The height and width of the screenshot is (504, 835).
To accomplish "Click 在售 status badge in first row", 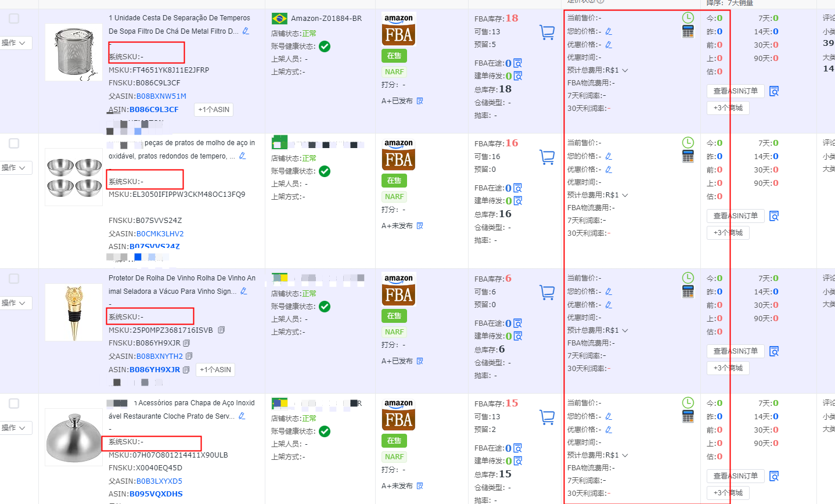I will click(x=394, y=56).
